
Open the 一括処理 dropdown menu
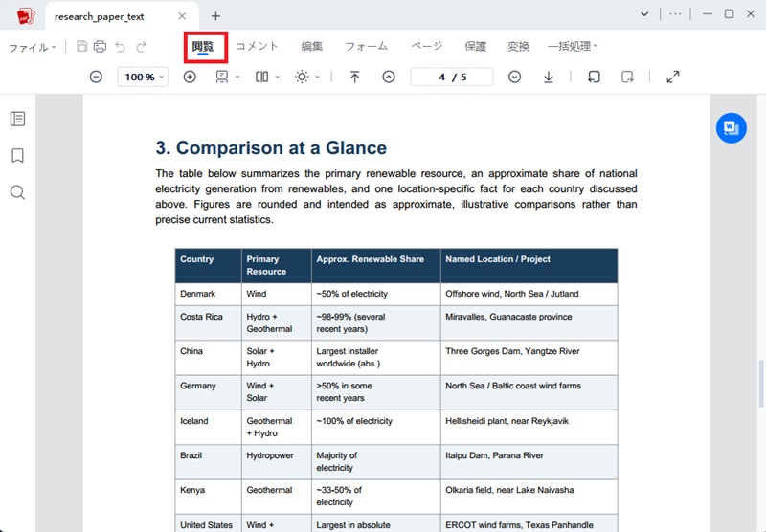click(573, 46)
